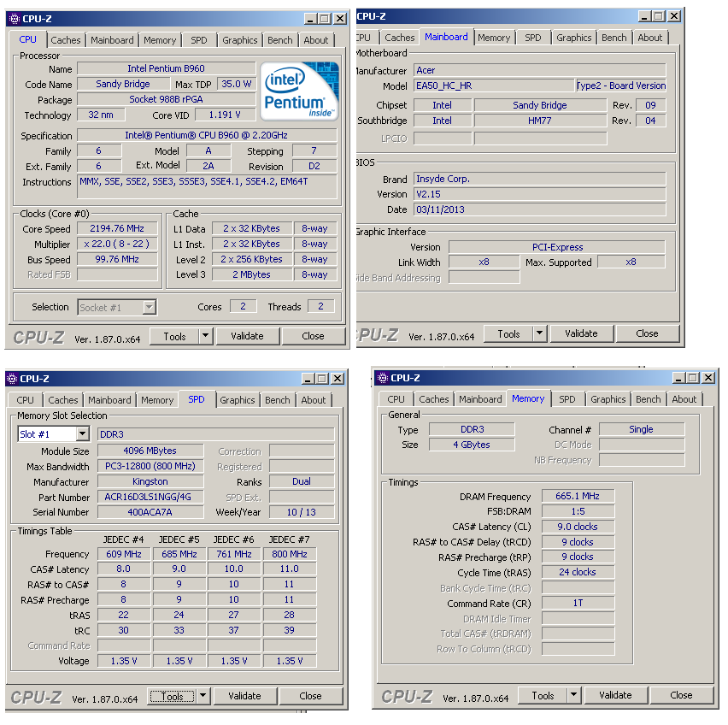Select the Graphics tab in the Mainboard window
728x725 pixels.
(574, 38)
